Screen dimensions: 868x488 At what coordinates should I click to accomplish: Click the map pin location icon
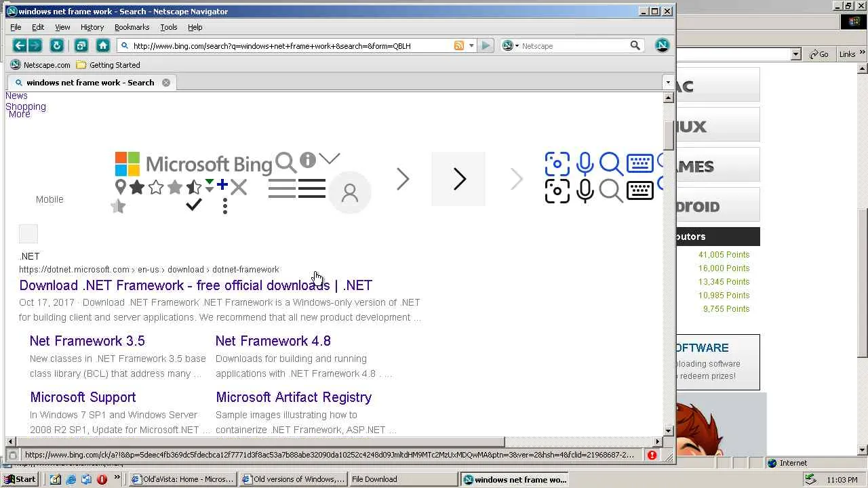(121, 187)
